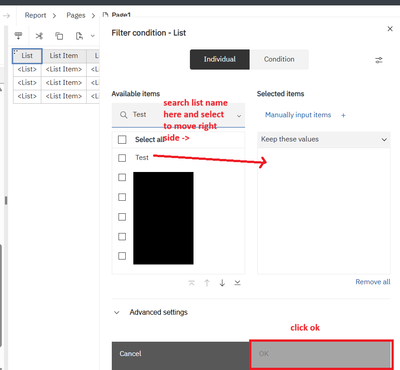
Task: Click the plus icon for manual input
Action: 343,115
